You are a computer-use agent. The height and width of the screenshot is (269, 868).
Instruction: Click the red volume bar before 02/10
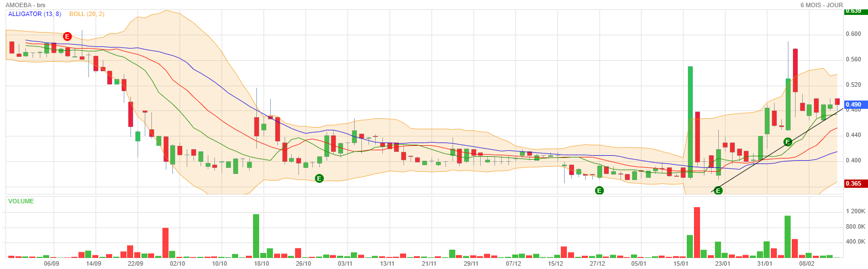point(165,242)
